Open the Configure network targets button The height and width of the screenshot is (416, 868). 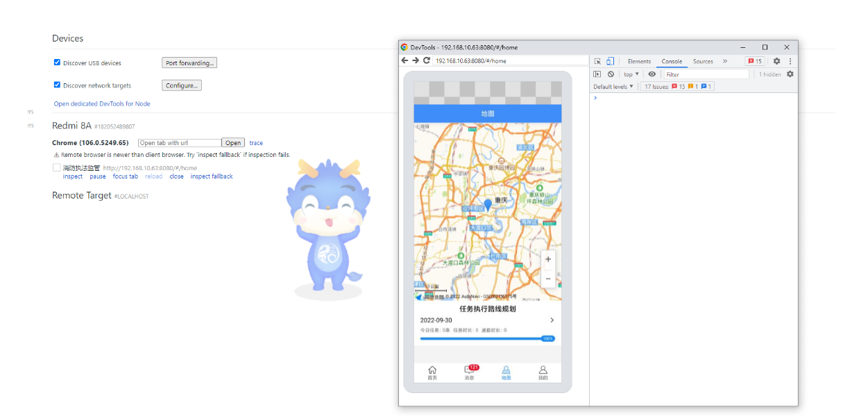pyautogui.click(x=182, y=85)
